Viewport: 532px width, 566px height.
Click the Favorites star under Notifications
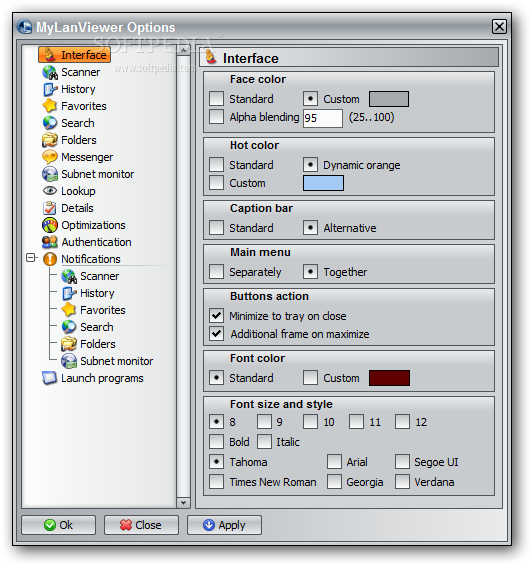point(69,310)
